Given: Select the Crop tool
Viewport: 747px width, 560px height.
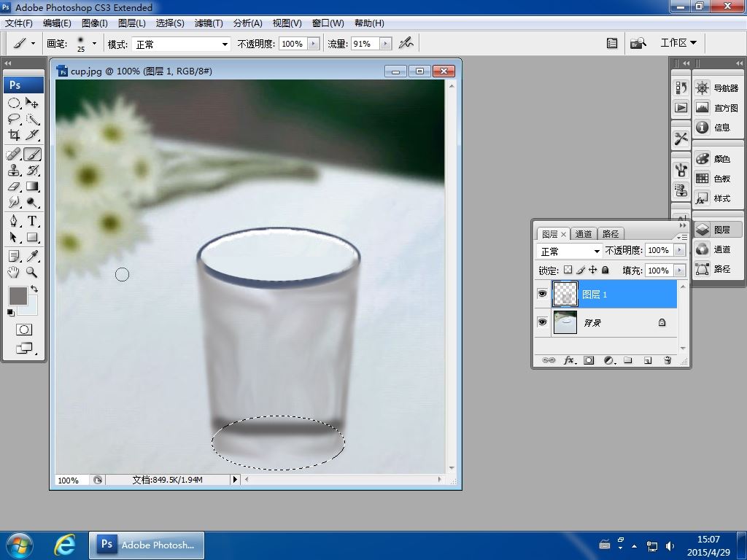Looking at the screenshot, I should tap(14, 135).
